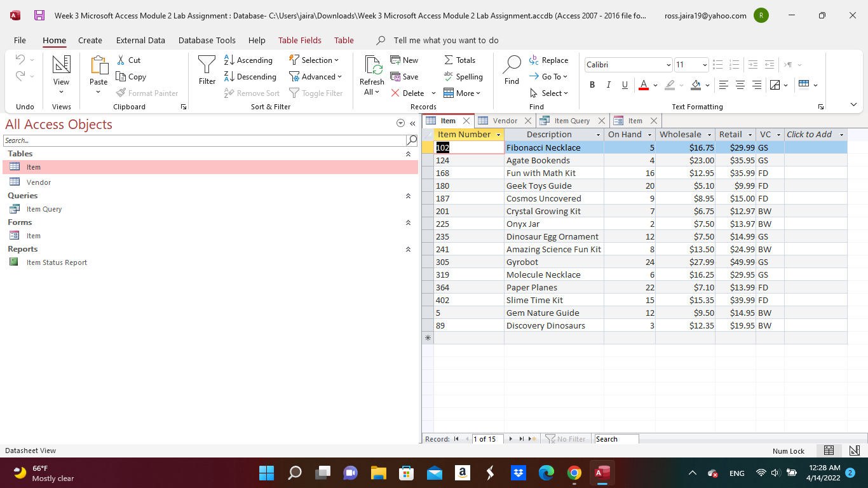Align text right
This screenshot has height=488, width=868.
[x=757, y=85]
